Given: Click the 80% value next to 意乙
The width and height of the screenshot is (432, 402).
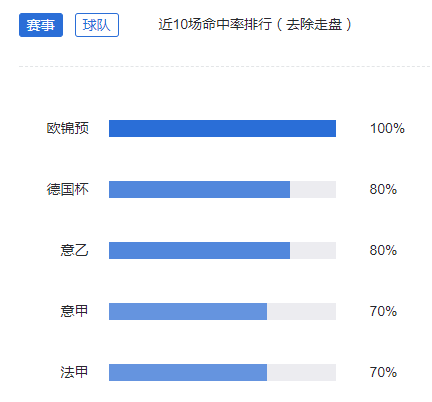Looking at the screenshot, I should pos(383,250).
